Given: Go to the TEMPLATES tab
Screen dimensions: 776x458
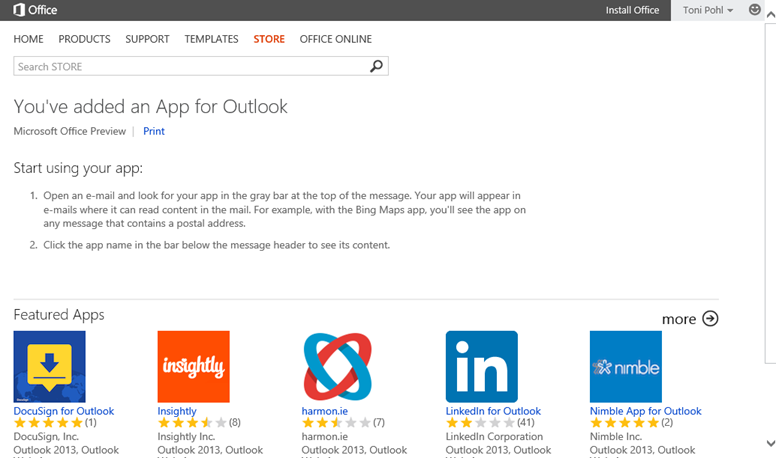Looking at the screenshot, I should click(x=211, y=39).
